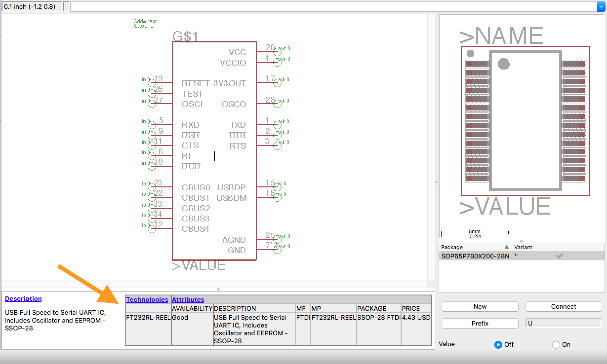
Task: Click the green checkmark on package row
Action: (x=559, y=256)
